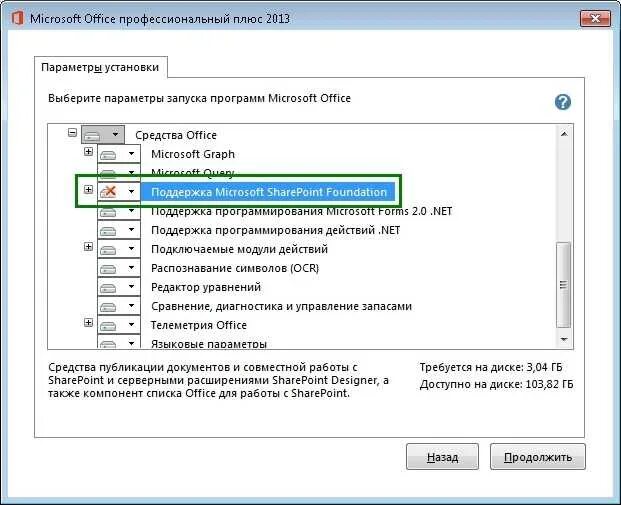Click drive icon for Распознавание символов (OCR)
Image resolution: width=621 pixels, height=505 pixels.
pos(108,269)
